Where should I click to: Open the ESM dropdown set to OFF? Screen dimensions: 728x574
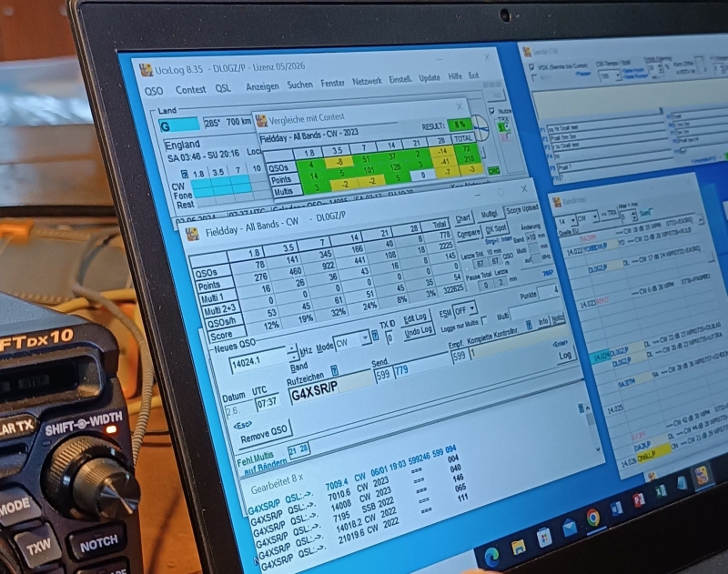[x=472, y=307]
